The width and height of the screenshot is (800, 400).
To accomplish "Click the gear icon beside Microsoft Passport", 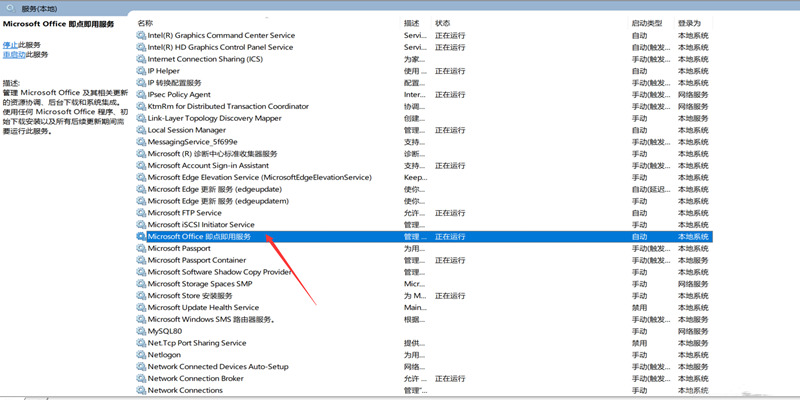I will click(141, 248).
